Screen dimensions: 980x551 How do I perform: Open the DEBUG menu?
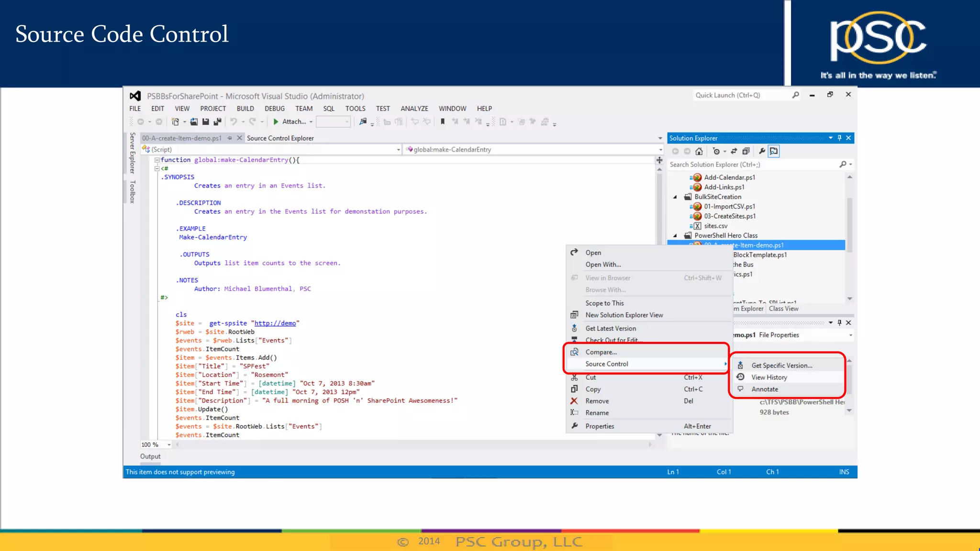click(275, 109)
